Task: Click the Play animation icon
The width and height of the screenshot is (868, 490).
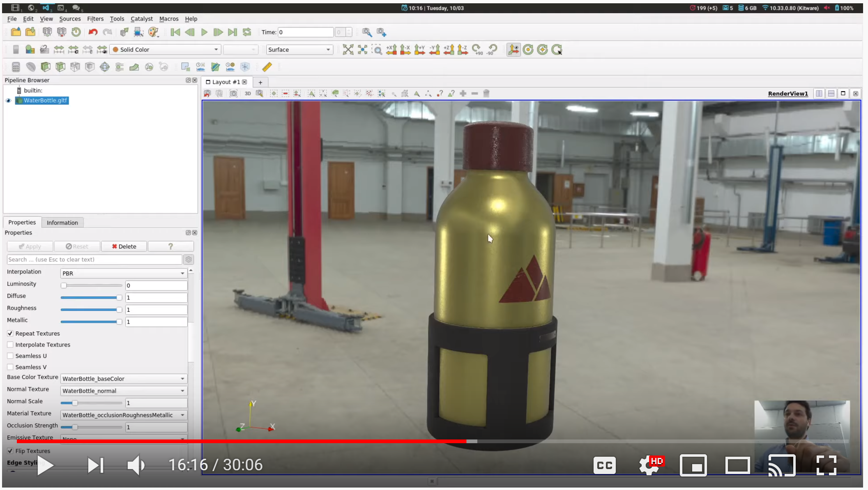Action: coord(204,32)
